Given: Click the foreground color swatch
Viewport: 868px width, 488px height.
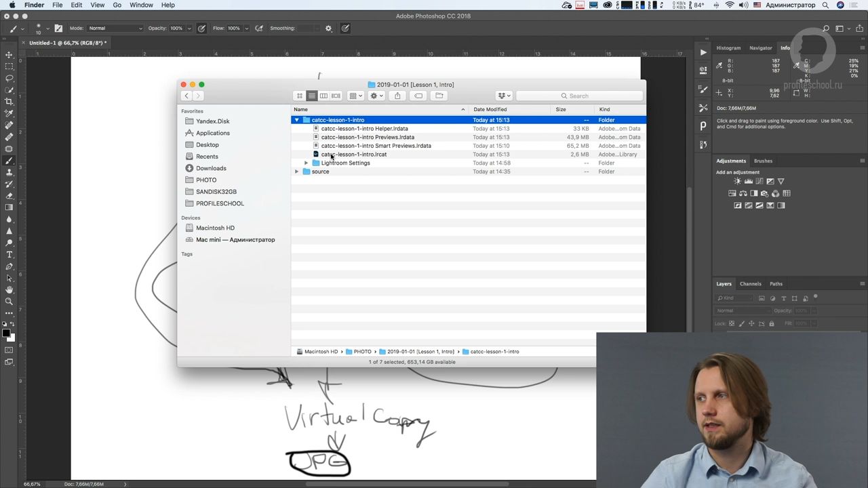Looking at the screenshot, I should [5, 333].
